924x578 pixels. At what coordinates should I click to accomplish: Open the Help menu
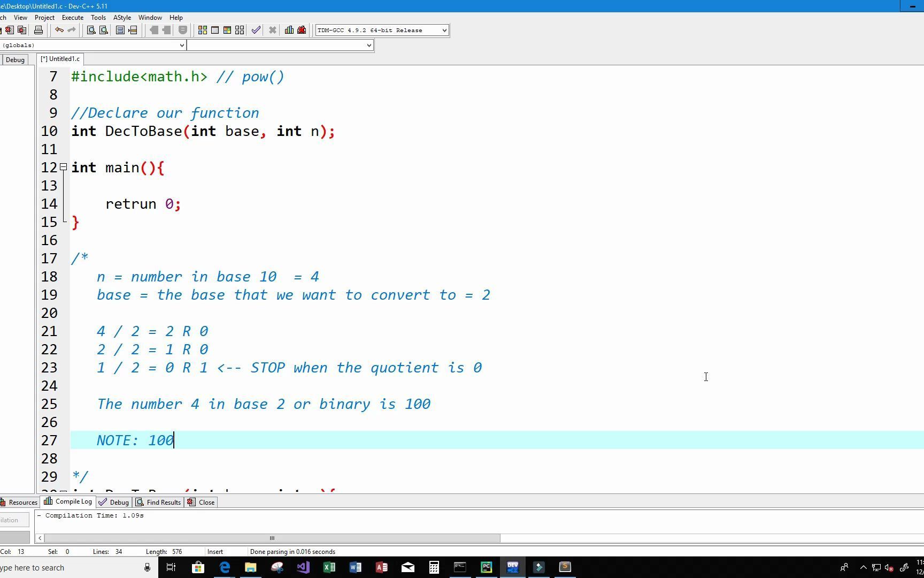click(176, 18)
